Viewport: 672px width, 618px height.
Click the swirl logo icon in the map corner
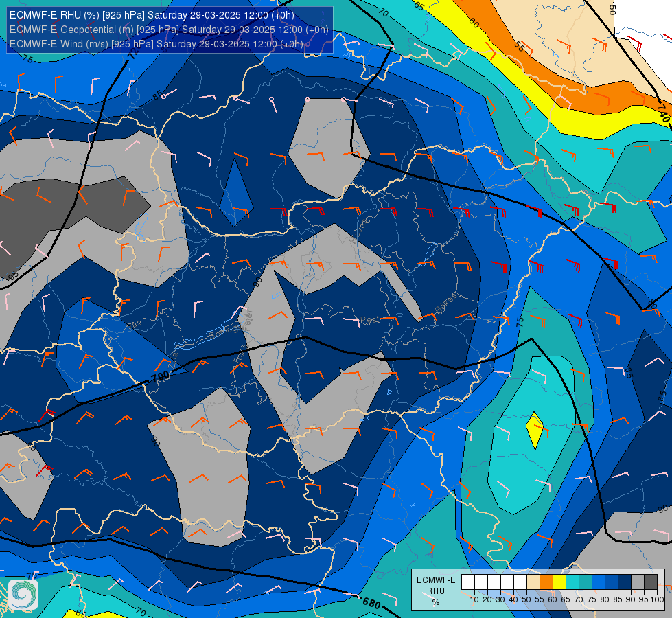pos(23,595)
